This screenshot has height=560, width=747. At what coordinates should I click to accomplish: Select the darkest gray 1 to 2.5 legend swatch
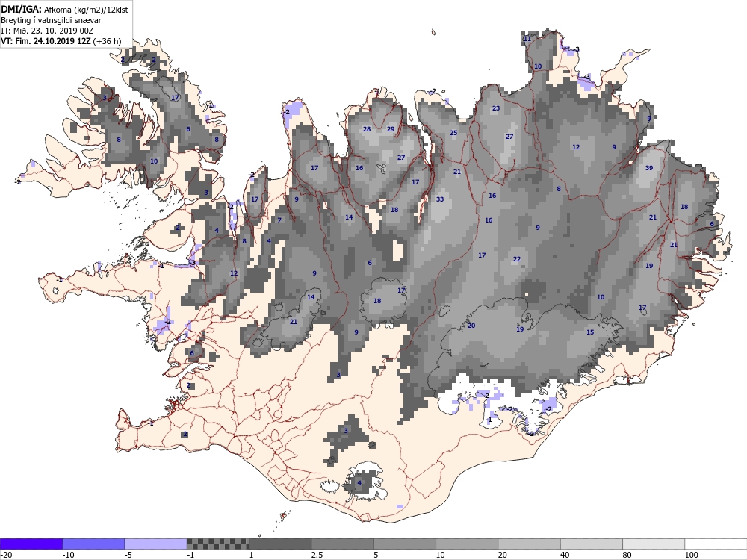pyautogui.click(x=280, y=544)
